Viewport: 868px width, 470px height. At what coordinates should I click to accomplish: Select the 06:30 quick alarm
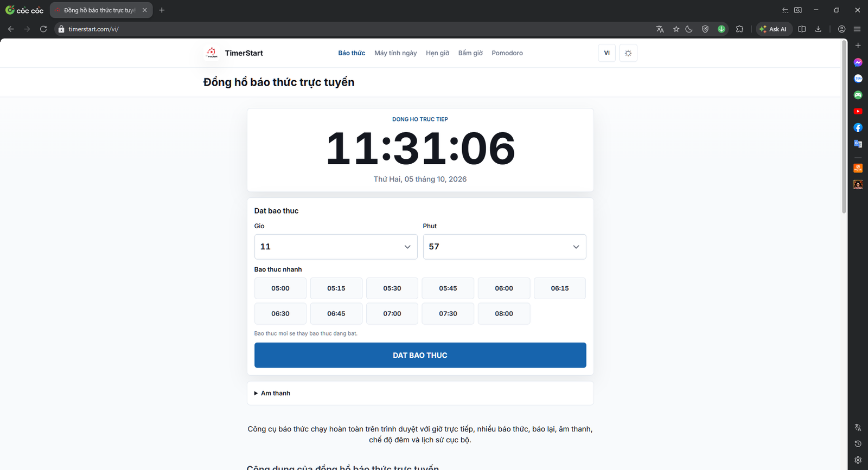[280, 313]
